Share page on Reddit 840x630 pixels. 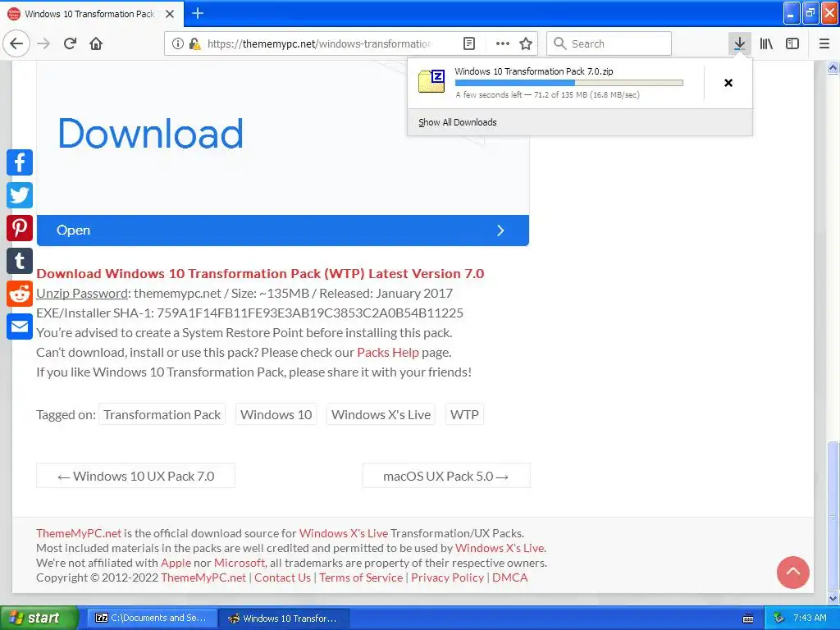click(20, 294)
